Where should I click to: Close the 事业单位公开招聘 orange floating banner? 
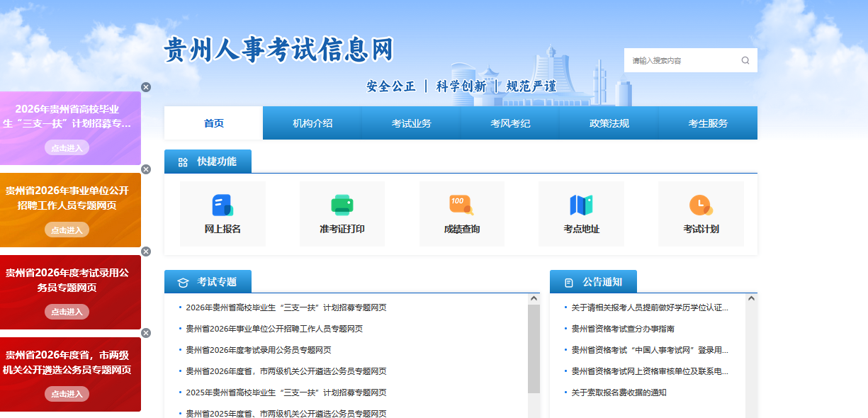(146, 169)
